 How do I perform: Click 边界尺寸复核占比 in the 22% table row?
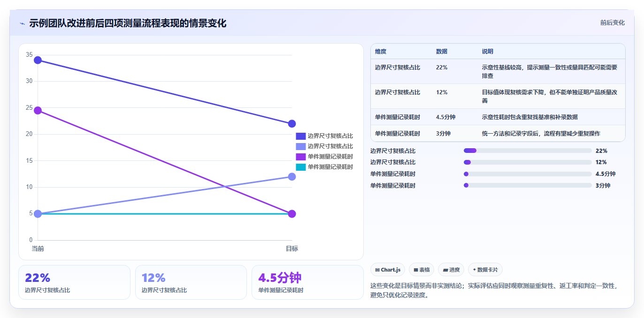[398, 68]
